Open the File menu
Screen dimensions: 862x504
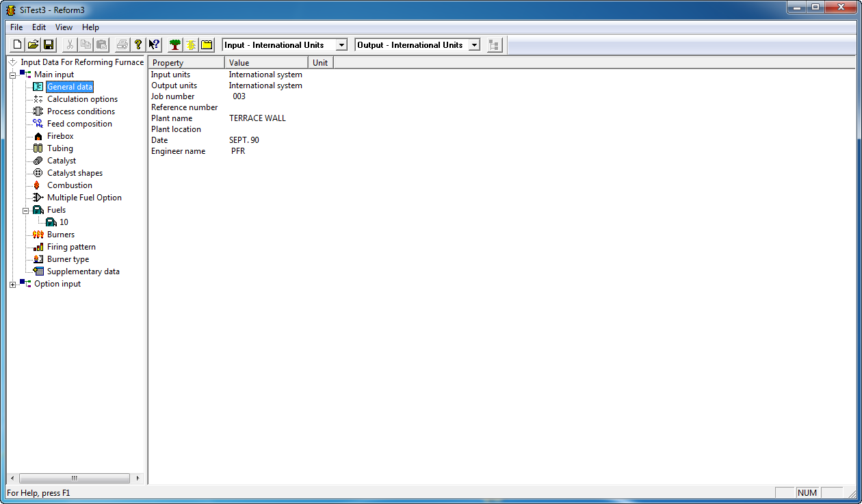point(16,27)
